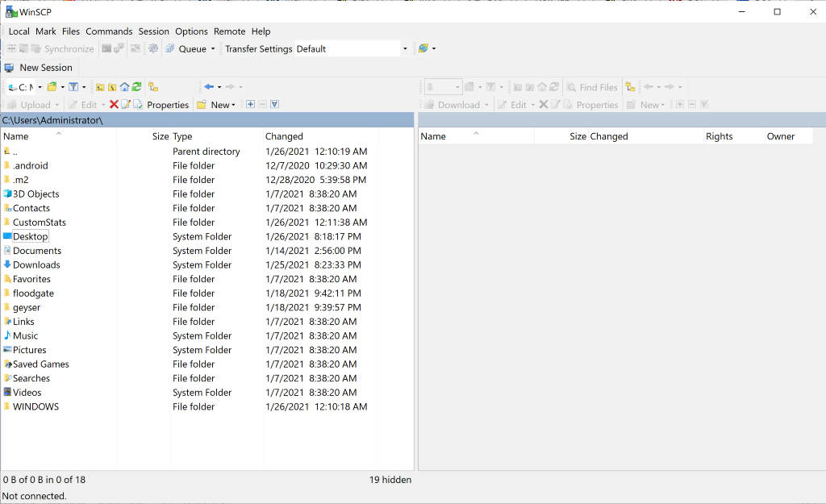Open the Files menu

[71, 31]
